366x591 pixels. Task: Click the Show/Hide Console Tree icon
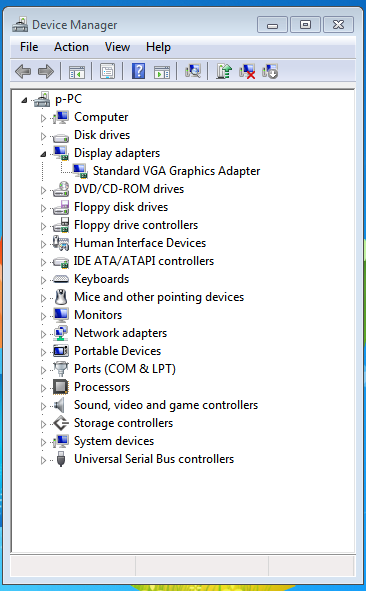77,71
